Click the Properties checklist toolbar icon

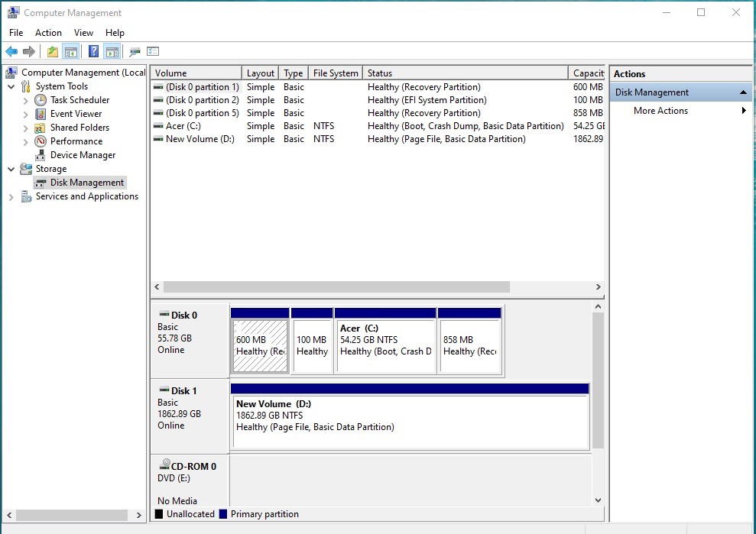tap(153, 51)
